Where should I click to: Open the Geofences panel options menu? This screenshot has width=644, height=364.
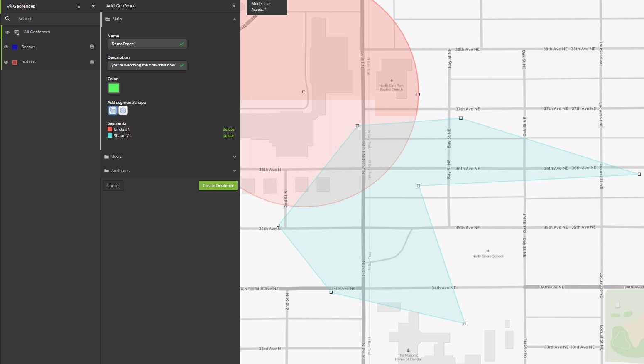tap(78, 6)
